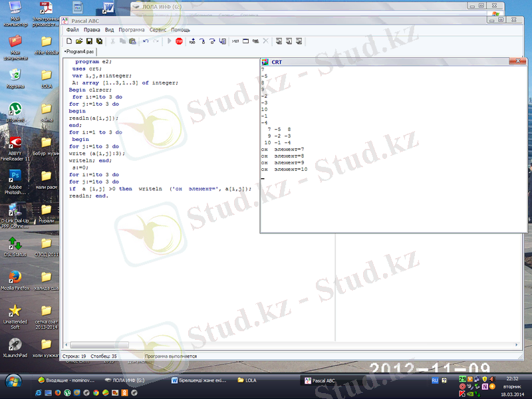Click the Save All toolbar icon

click(99, 41)
